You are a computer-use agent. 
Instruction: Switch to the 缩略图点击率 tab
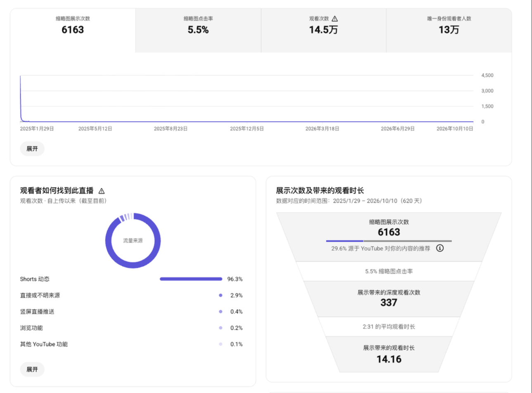(x=198, y=31)
